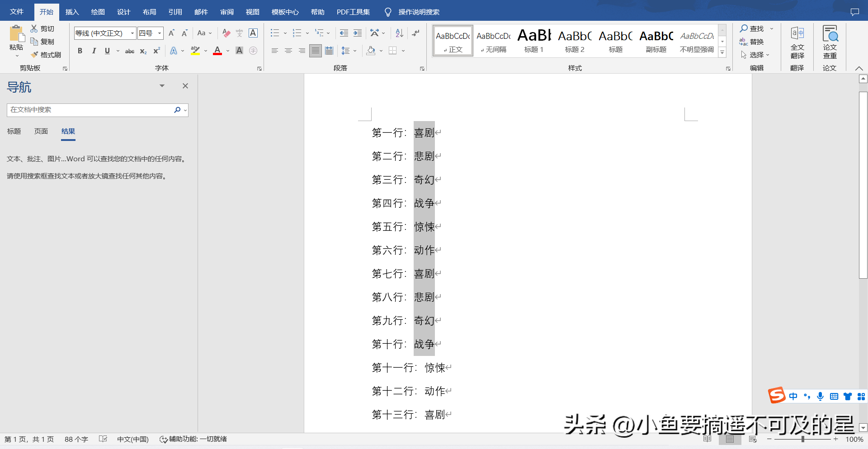The width and height of the screenshot is (868, 449).
Task: Open the File (文件) menu
Action: 17,12
